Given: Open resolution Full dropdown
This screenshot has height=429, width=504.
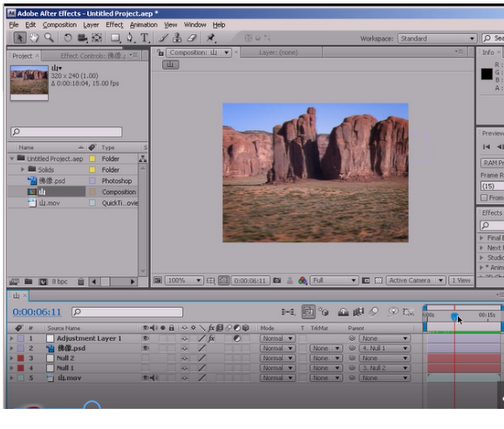Looking at the screenshot, I should click(334, 281).
